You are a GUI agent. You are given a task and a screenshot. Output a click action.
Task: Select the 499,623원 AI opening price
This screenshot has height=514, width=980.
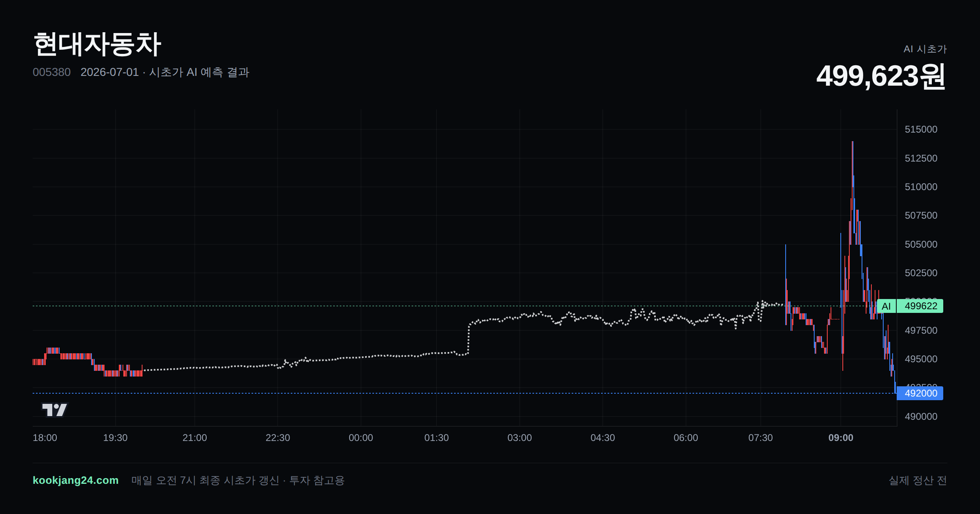(x=881, y=76)
